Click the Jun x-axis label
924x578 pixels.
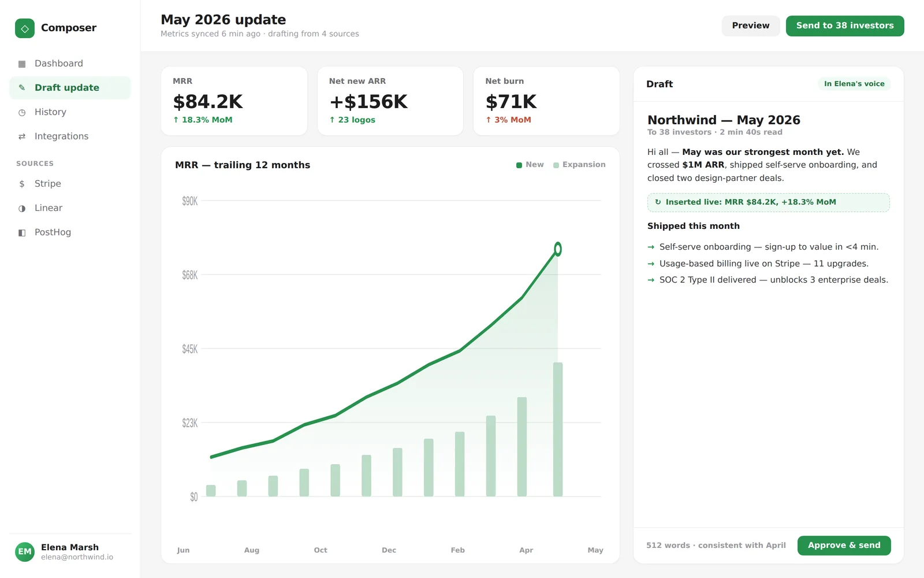coord(183,550)
